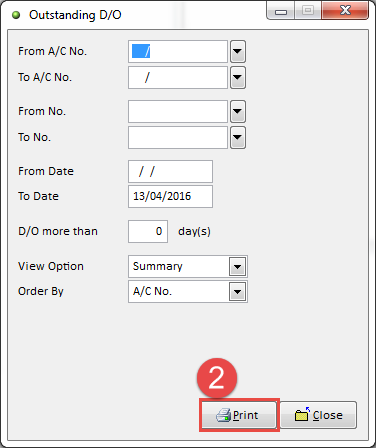The image size is (376, 448).
Task: Click the green dot window icon
Action: tap(16, 15)
